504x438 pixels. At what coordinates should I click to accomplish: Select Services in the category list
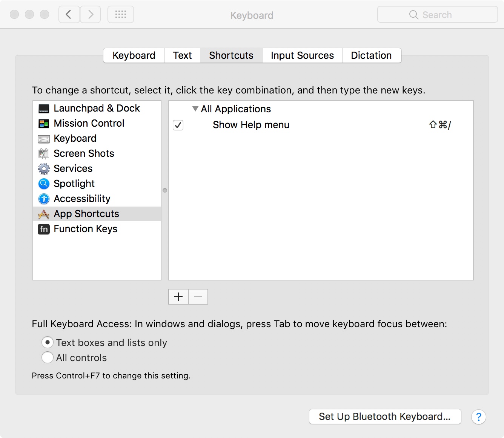pyautogui.click(x=97, y=168)
